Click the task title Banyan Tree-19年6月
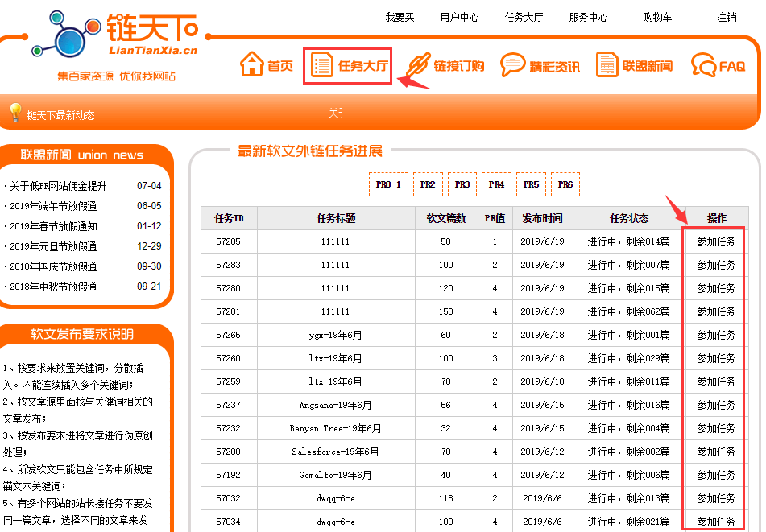766x532 pixels. (x=335, y=428)
